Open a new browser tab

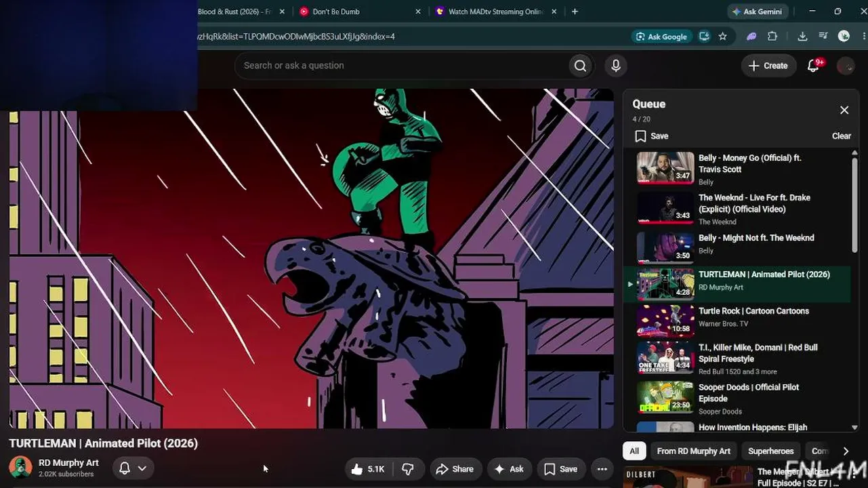[x=575, y=12]
